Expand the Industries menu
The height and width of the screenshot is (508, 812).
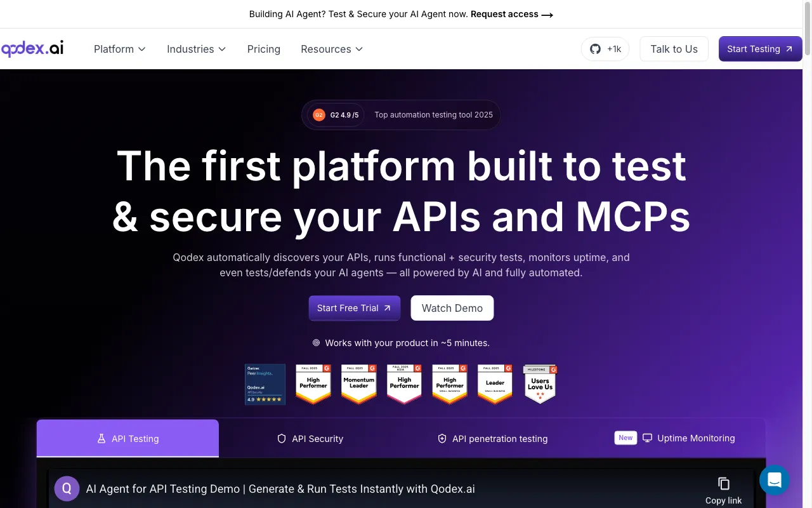pyautogui.click(x=197, y=49)
